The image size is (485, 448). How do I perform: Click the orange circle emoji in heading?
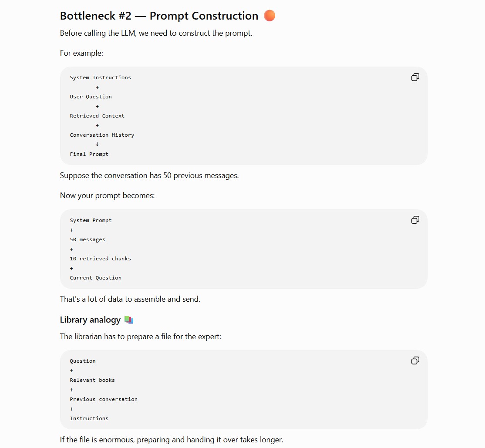(x=269, y=16)
